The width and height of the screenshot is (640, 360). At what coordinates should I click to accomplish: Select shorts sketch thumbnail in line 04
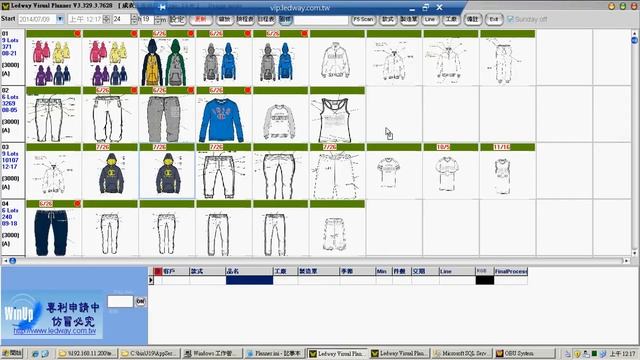point(337,232)
